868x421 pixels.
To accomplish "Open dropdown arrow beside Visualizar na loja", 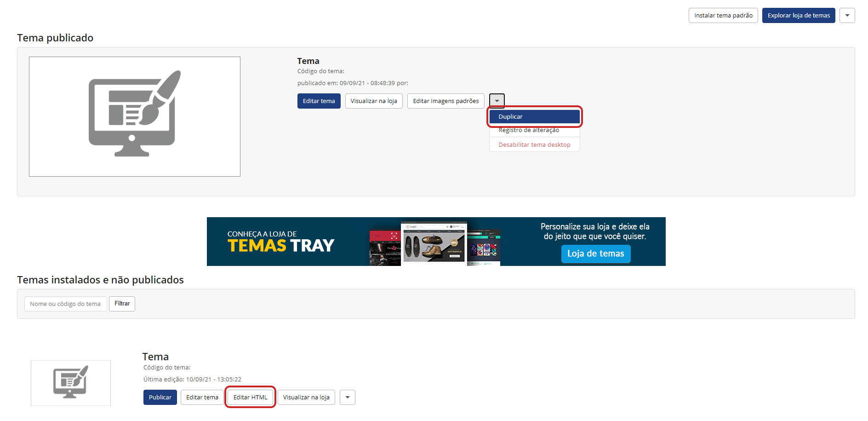I will [x=347, y=398].
